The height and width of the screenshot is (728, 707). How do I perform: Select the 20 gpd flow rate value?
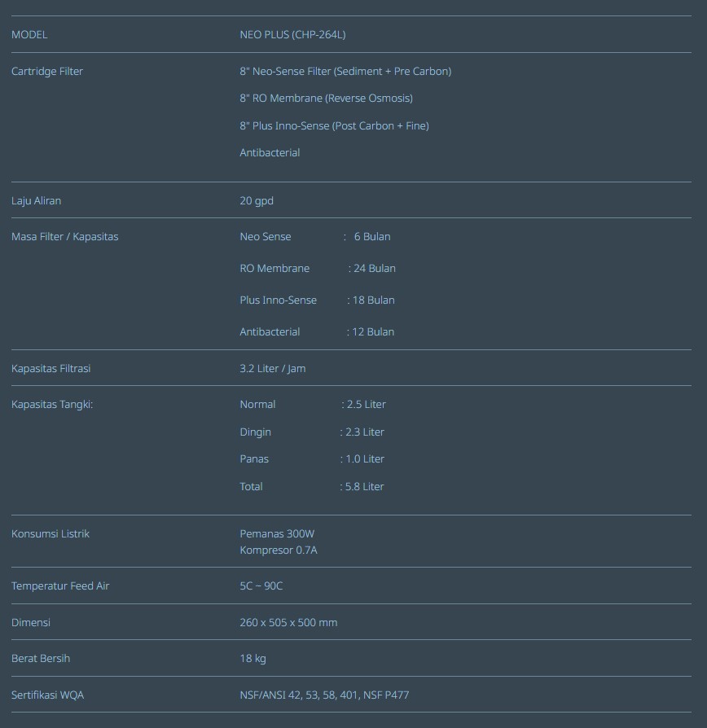[257, 200]
